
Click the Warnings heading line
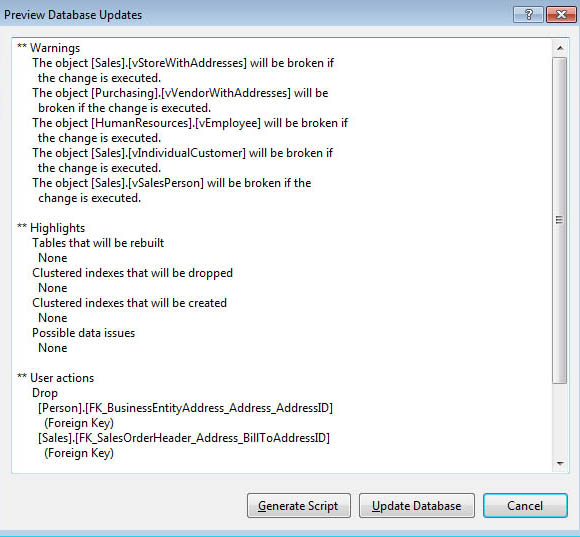pos(48,48)
